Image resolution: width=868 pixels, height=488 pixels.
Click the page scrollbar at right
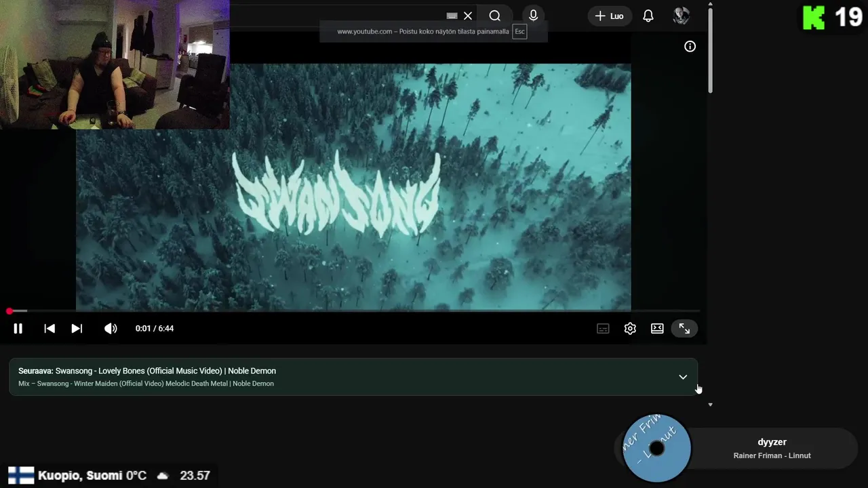point(710,51)
